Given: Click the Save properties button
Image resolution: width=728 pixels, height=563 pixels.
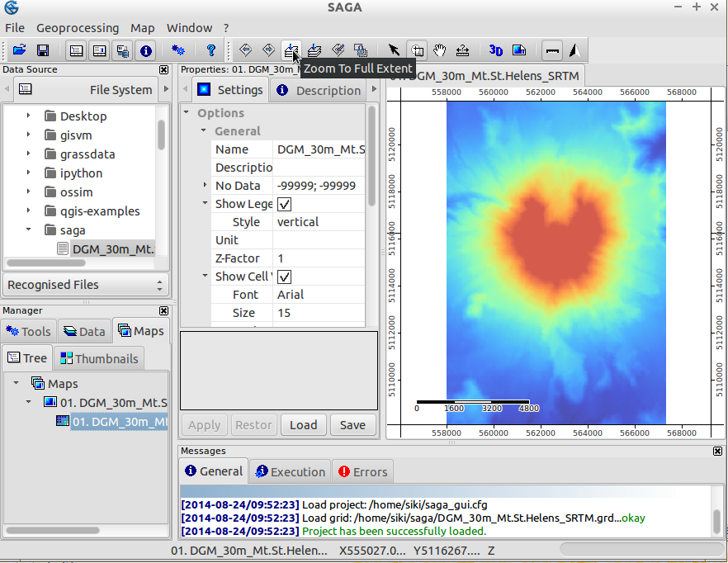Looking at the screenshot, I should coord(353,425).
